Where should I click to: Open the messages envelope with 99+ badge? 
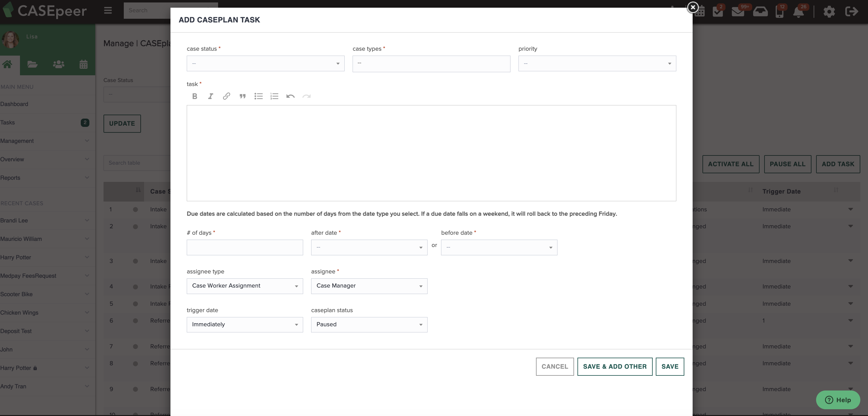(738, 11)
